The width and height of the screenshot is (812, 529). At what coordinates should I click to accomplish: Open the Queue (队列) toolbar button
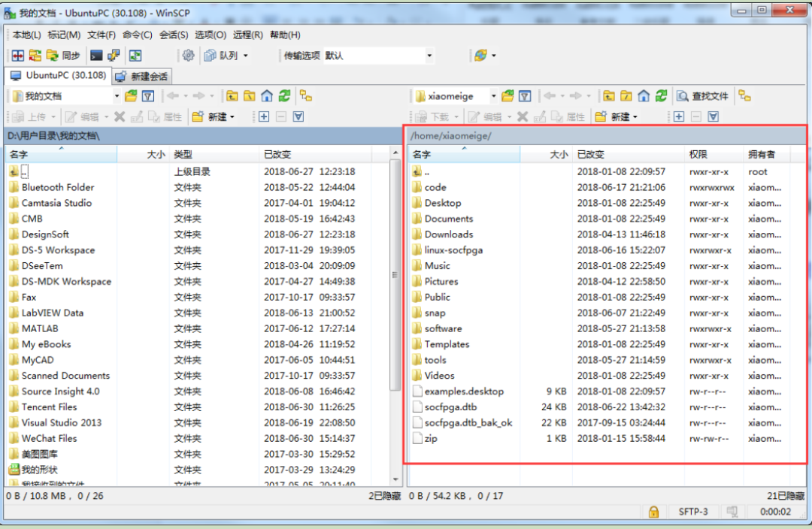coord(221,56)
